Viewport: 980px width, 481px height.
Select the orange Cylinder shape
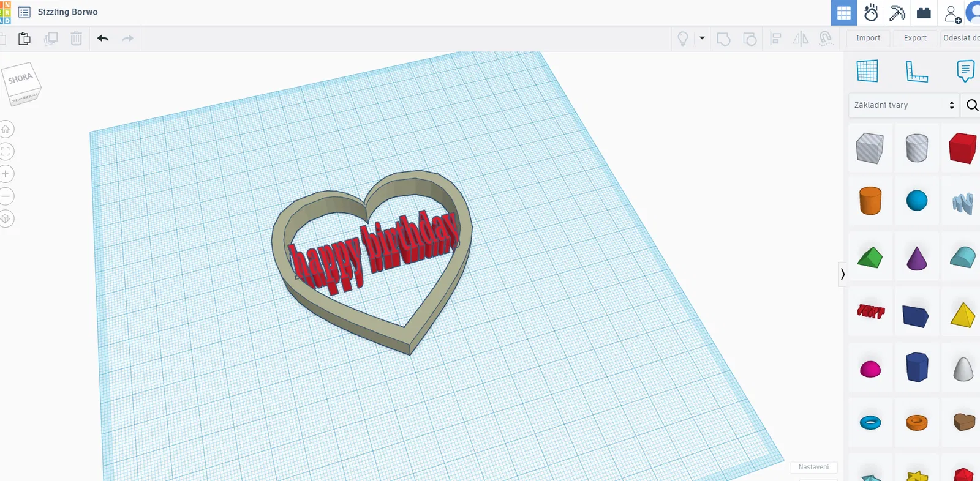point(870,201)
